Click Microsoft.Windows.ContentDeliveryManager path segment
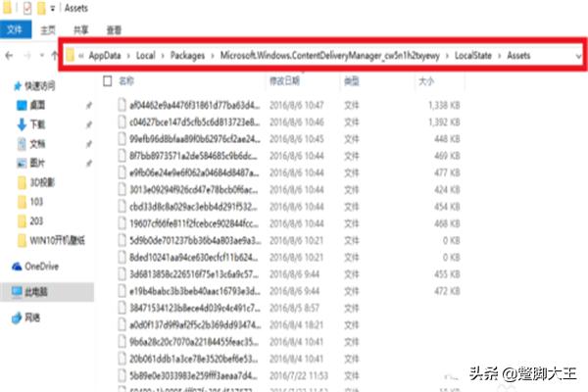Image resolution: width=588 pixels, height=392 pixels. pyautogui.click(x=329, y=56)
